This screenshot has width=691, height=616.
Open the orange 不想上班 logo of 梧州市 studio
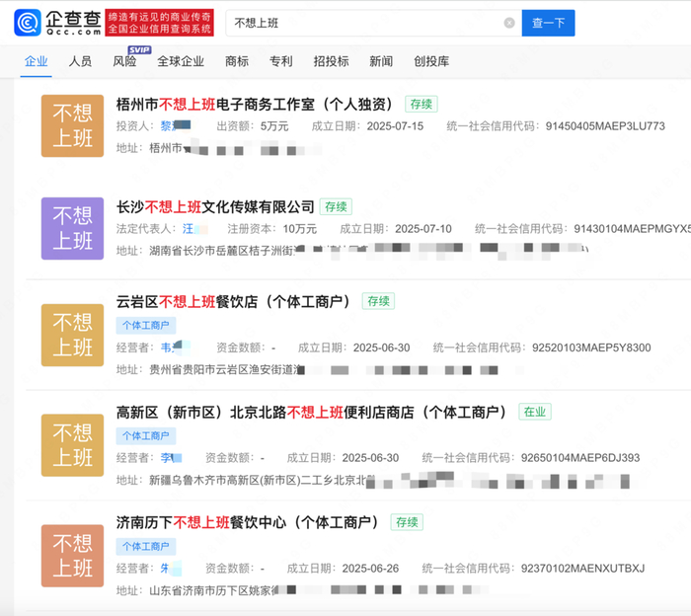tap(72, 126)
